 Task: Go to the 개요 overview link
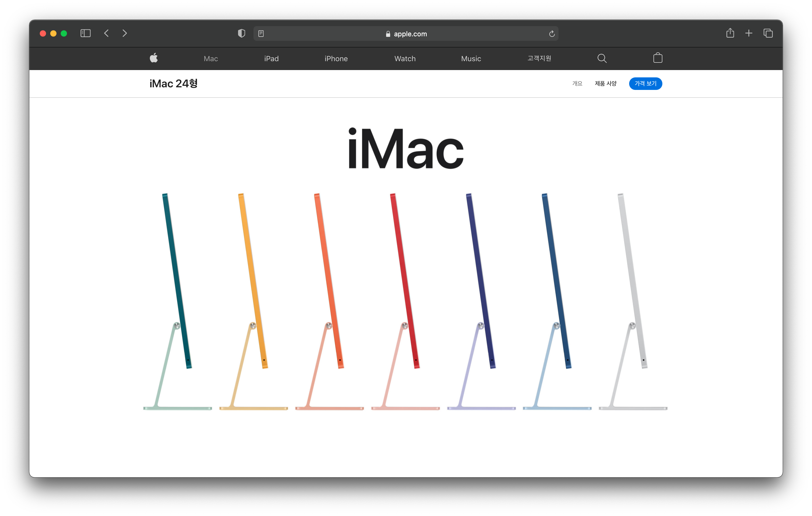pos(577,84)
